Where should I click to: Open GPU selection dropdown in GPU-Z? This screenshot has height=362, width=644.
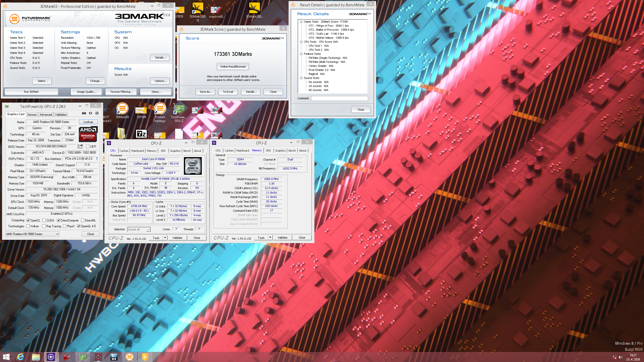point(32,234)
